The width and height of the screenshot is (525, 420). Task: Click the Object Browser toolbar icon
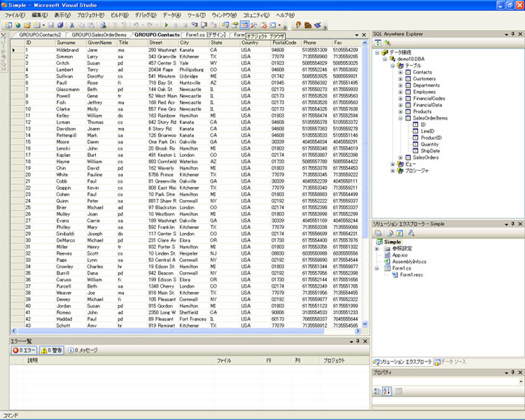[244, 25]
